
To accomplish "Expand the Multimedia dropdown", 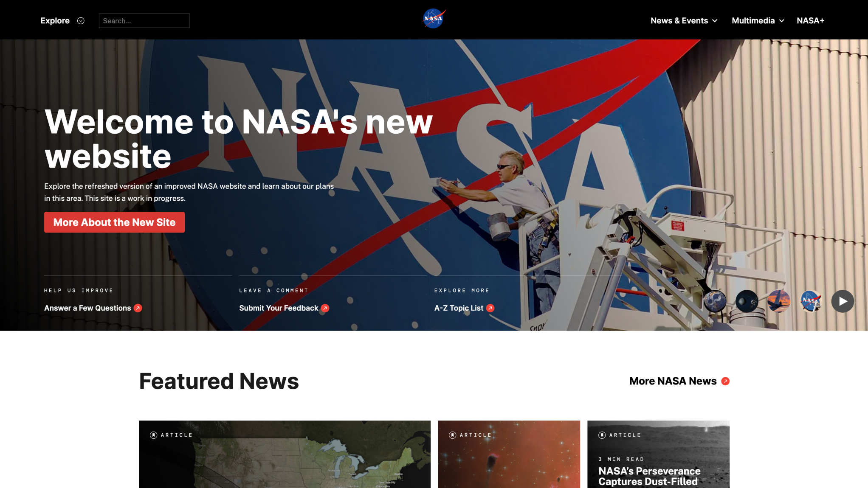I will point(758,20).
